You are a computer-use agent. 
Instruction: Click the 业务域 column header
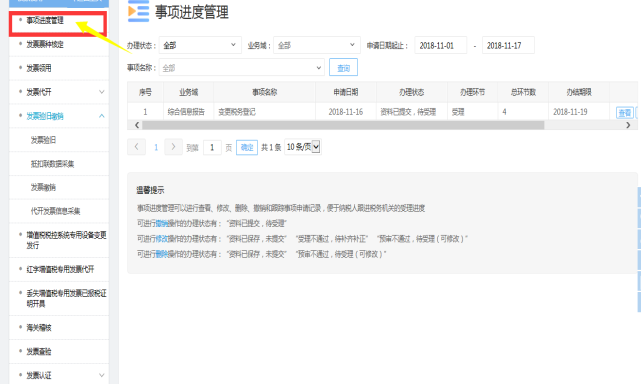pyautogui.click(x=188, y=92)
